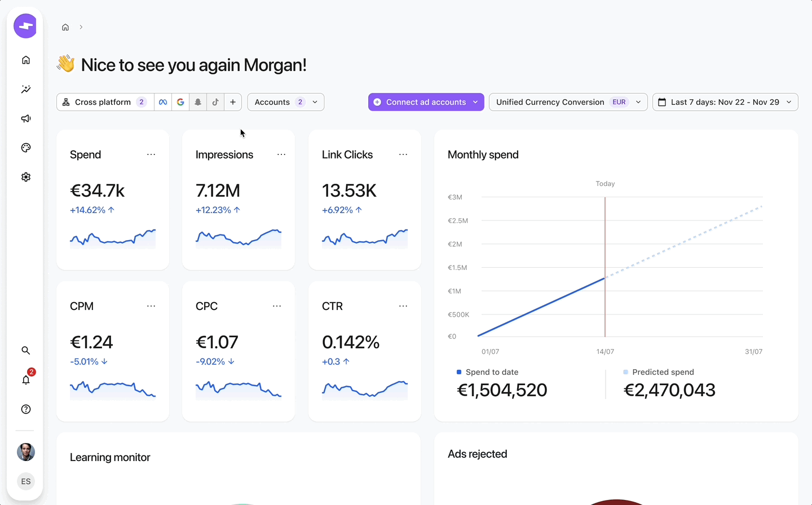This screenshot has width=812, height=505.
Task: Click the purple app logo in sidebar
Action: pyautogui.click(x=25, y=26)
